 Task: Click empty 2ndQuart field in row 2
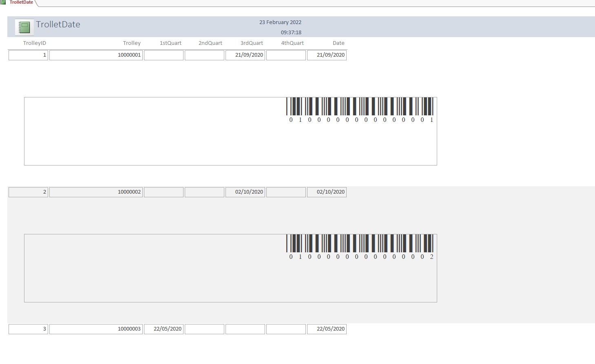[x=204, y=192]
